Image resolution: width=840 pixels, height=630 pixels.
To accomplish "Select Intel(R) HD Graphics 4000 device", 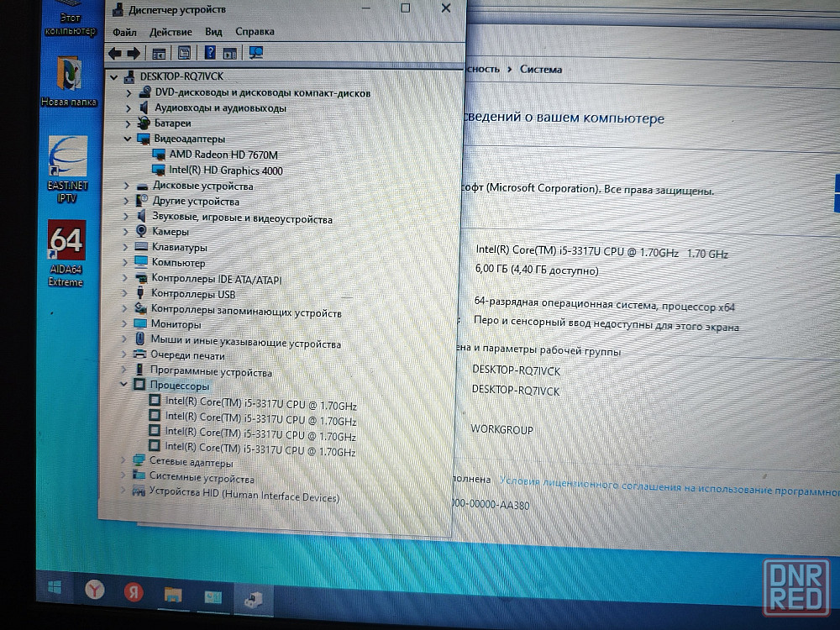I will (x=225, y=171).
